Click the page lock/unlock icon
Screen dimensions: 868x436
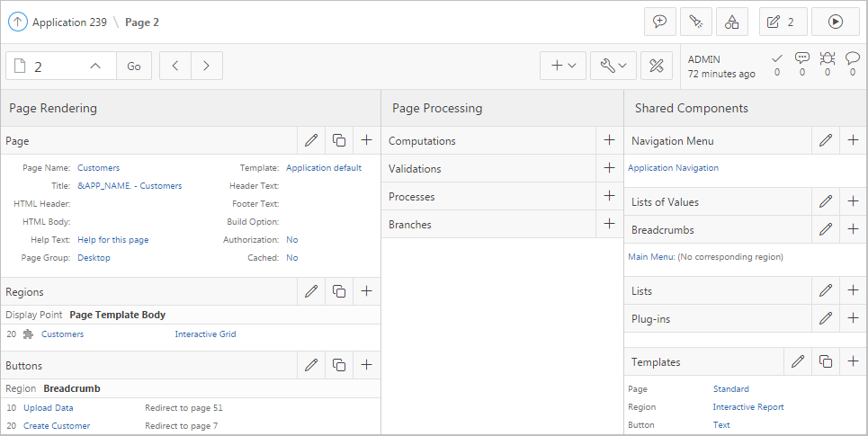point(656,66)
